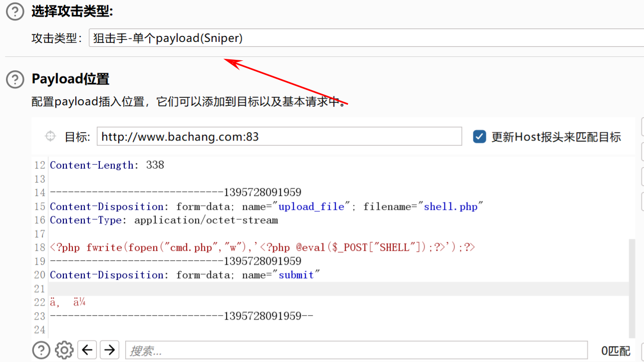This screenshot has width=644, height=362.
Task: Click the boundary line ending with --
Action: (x=182, y=316)
